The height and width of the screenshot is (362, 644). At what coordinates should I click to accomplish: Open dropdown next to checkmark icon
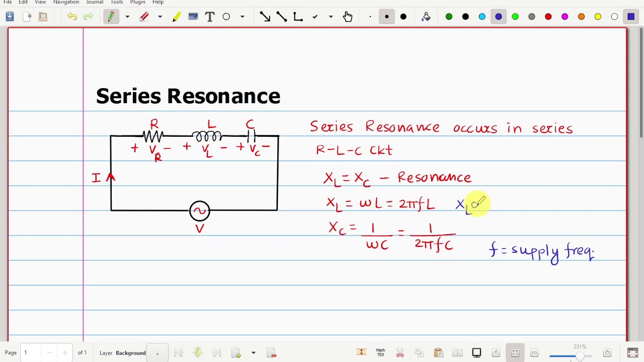tap(331, 17)
